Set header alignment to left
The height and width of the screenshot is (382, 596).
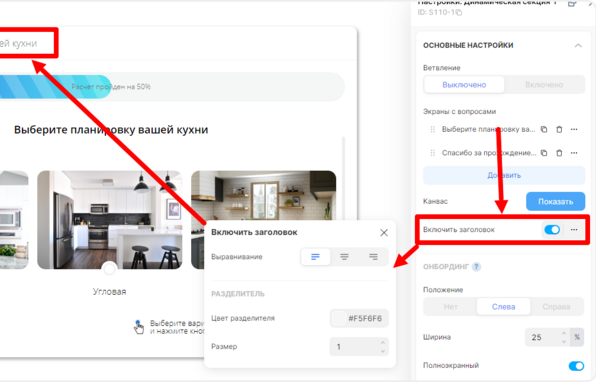point(315,257)
